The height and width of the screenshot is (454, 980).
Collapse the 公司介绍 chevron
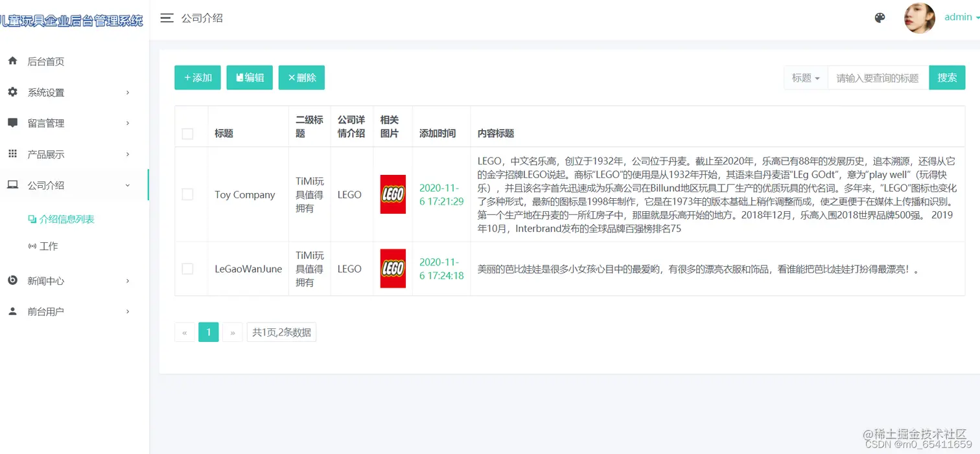point(128,185)
